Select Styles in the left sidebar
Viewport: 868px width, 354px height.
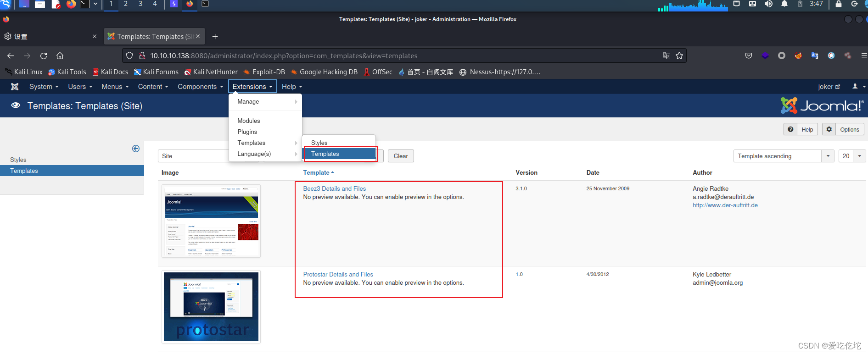[x=18, y=160]
